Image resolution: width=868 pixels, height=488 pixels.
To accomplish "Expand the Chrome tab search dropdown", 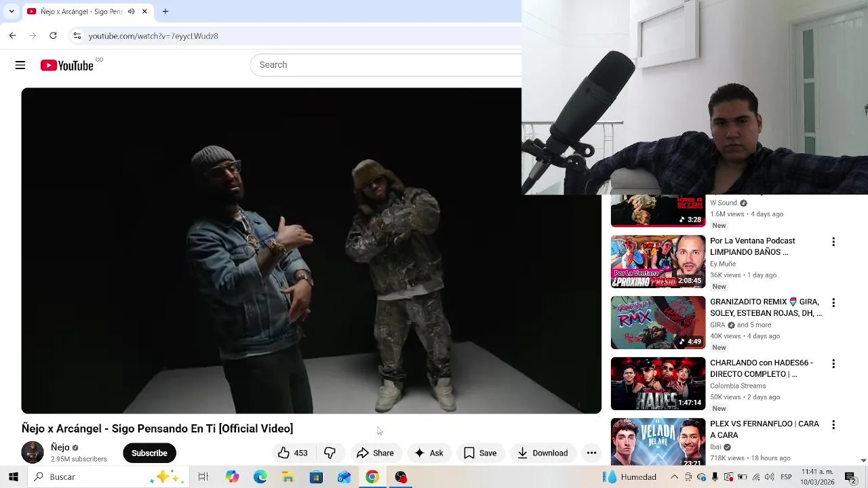I will 12,12.
